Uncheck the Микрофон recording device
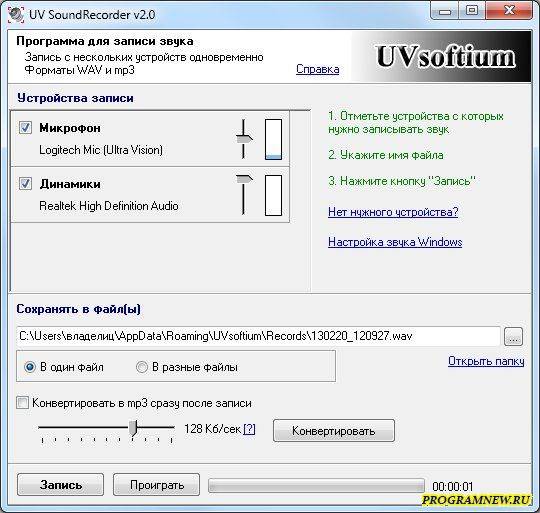Screen dimensions: 540x513 pos(25,127)
